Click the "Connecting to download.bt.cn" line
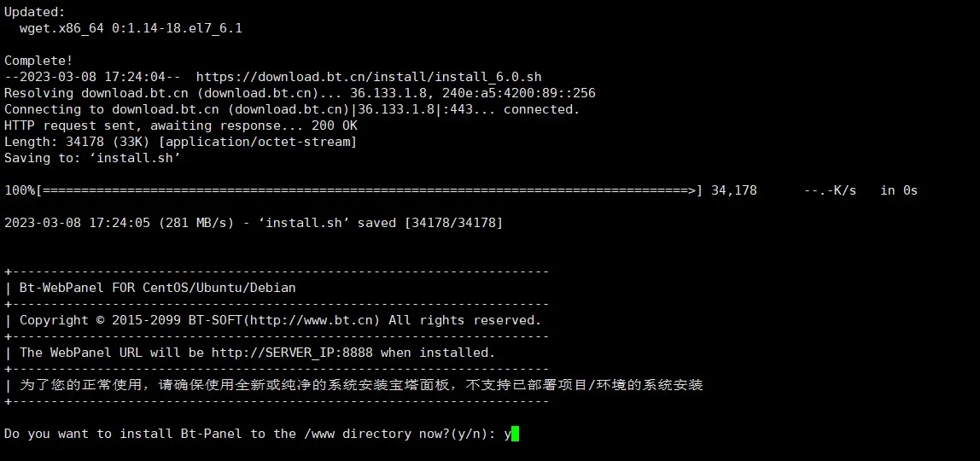Viewport: 980px width, 461px height. click(x=293, y=110)
